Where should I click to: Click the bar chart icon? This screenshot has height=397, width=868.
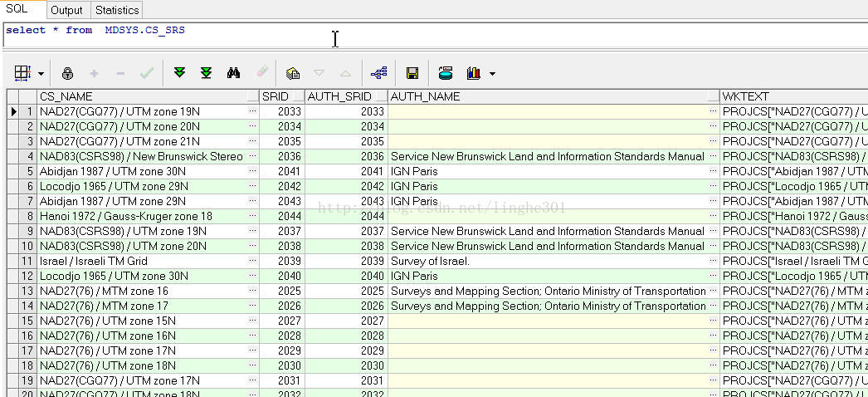tap(474, 73)
